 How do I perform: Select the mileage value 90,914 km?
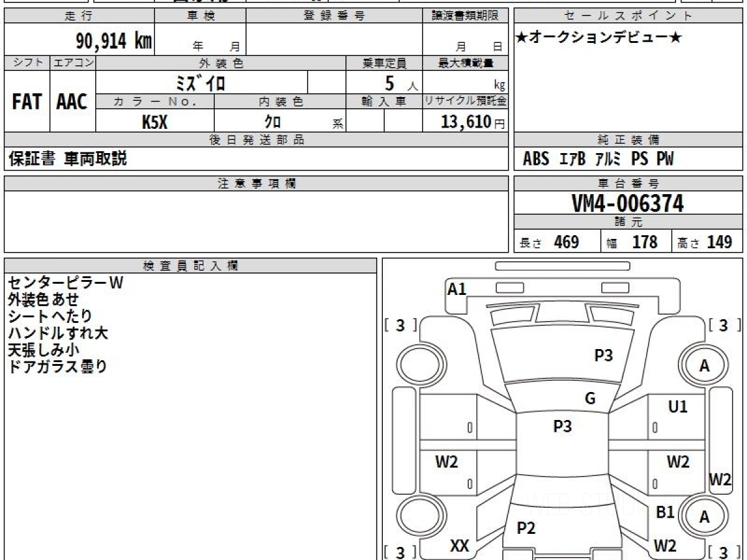point(114,41)
